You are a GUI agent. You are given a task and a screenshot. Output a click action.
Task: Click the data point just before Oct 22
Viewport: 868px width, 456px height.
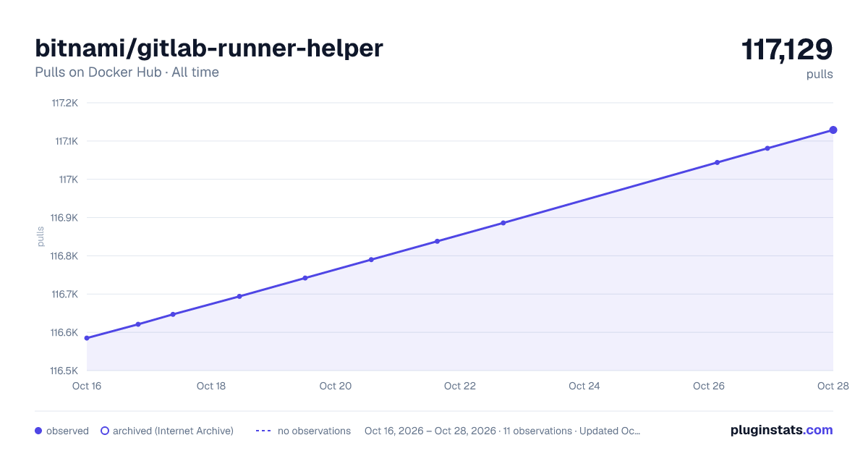point(438,241)
